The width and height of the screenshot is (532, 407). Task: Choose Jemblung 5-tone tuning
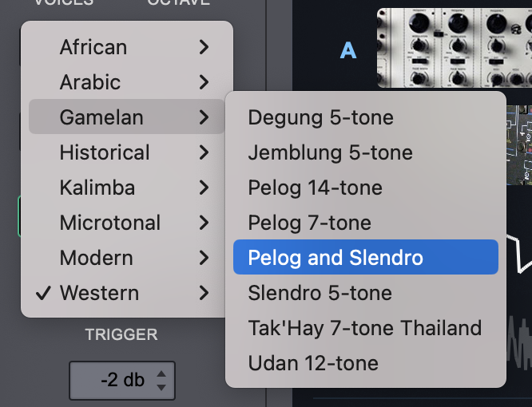366,152
